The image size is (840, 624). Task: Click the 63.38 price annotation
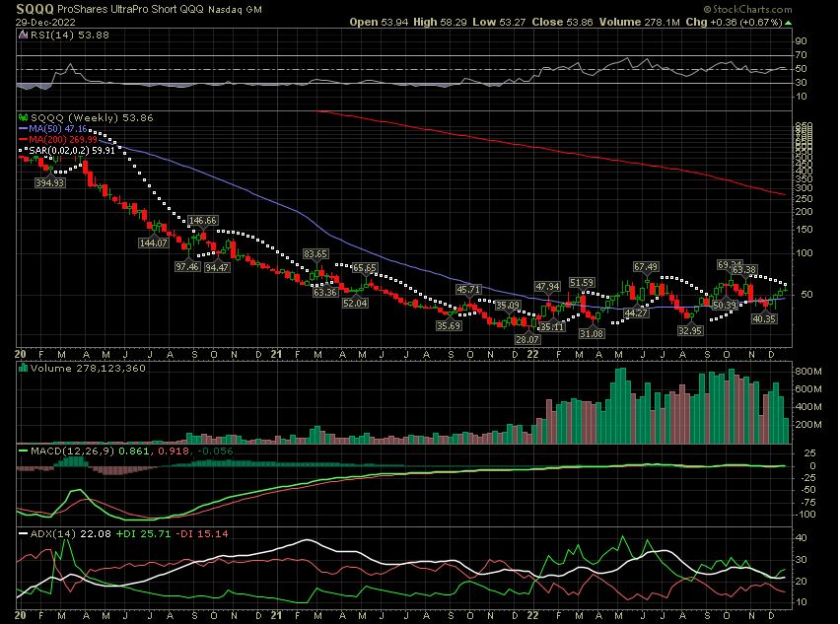coord(744,269)
